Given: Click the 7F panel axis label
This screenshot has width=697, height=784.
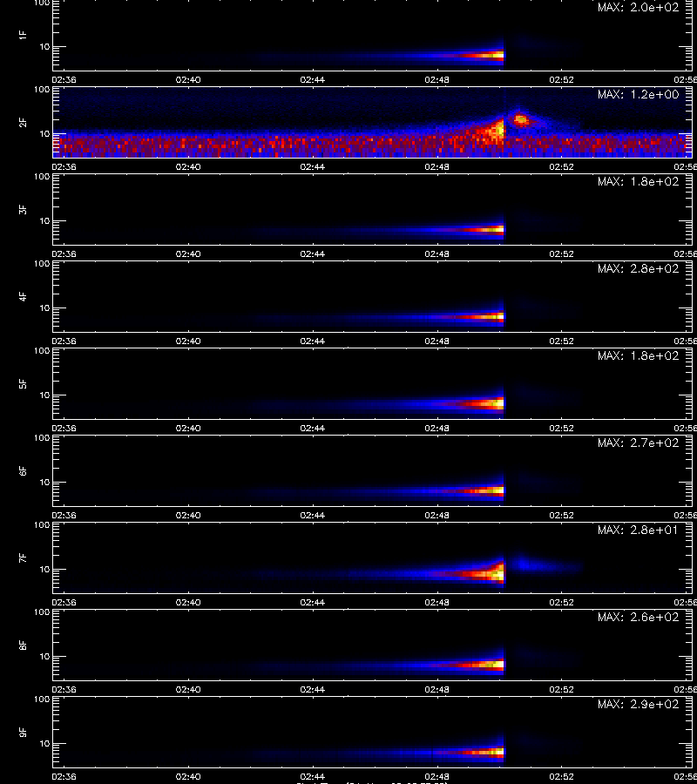Looking at the screenshot, I should [x=23, y=558].
